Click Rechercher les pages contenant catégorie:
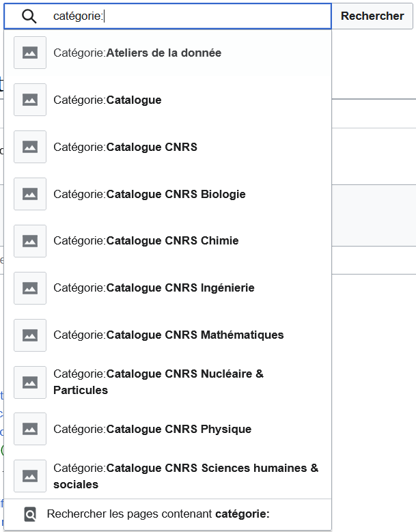Screen dimensions: 416x532 [158, 514]
